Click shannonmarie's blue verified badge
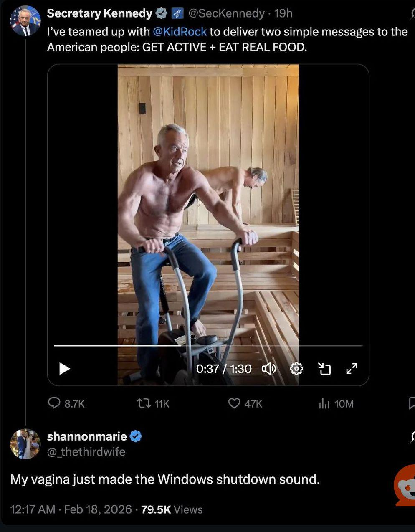The image size is (415, 532). (x=136, y=436)
